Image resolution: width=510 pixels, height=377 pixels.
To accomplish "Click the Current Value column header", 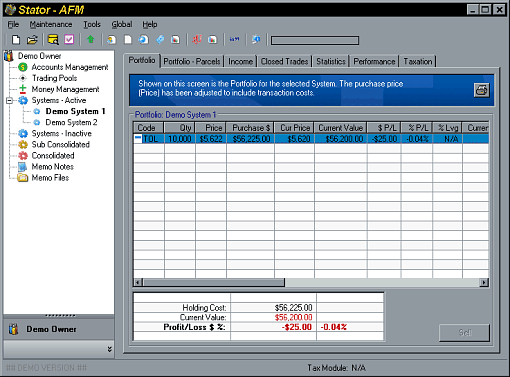I will [x=341, y=128].
